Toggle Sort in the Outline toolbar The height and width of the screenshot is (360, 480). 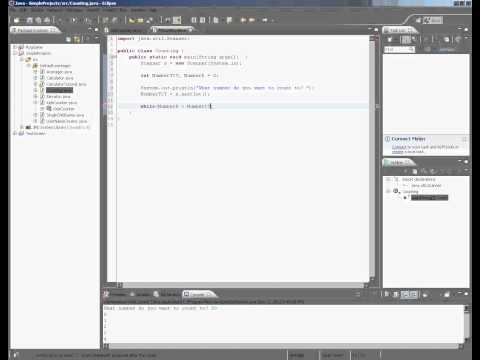point(415,171)
